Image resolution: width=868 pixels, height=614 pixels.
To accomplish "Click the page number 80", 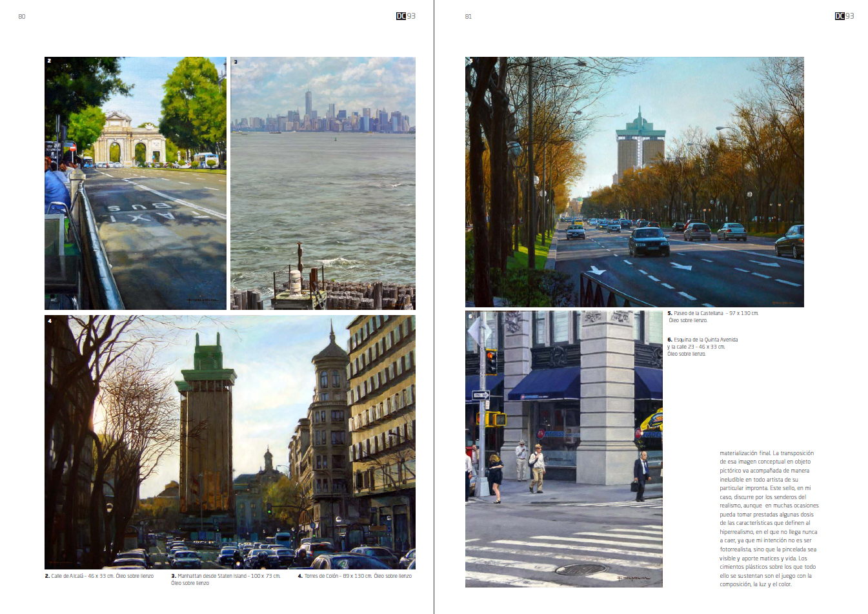I will pyautogui.click(x=22, y=17).
